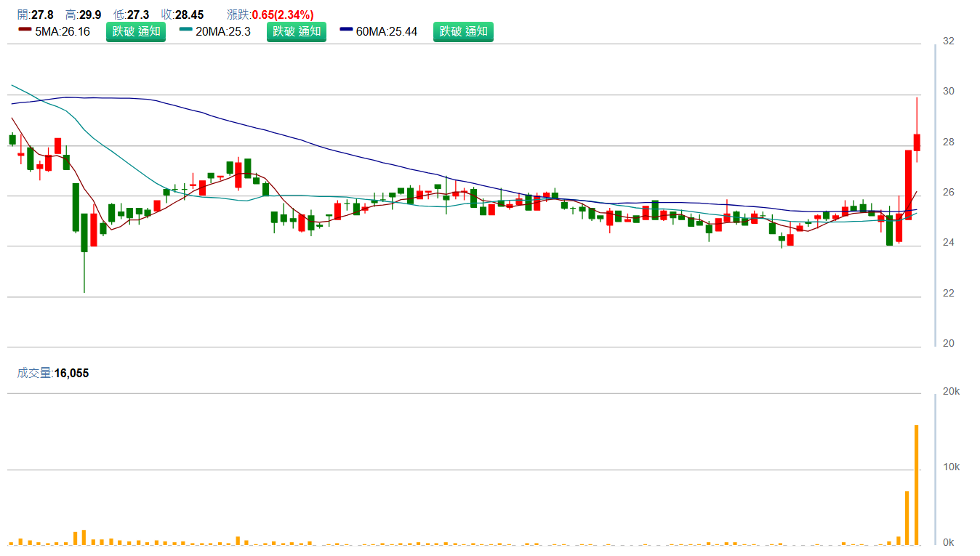Click the 20k label on the volume axis

951,392
